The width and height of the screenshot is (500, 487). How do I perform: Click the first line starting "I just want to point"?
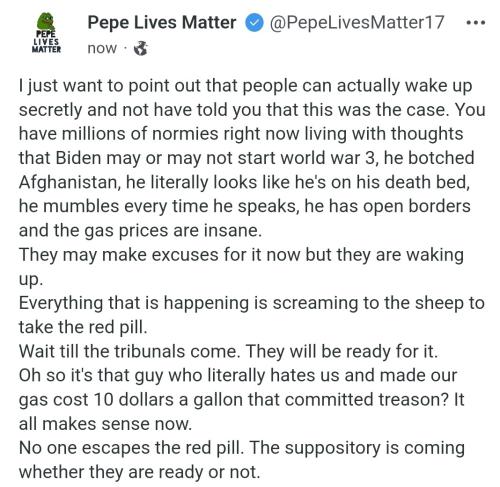245,86
